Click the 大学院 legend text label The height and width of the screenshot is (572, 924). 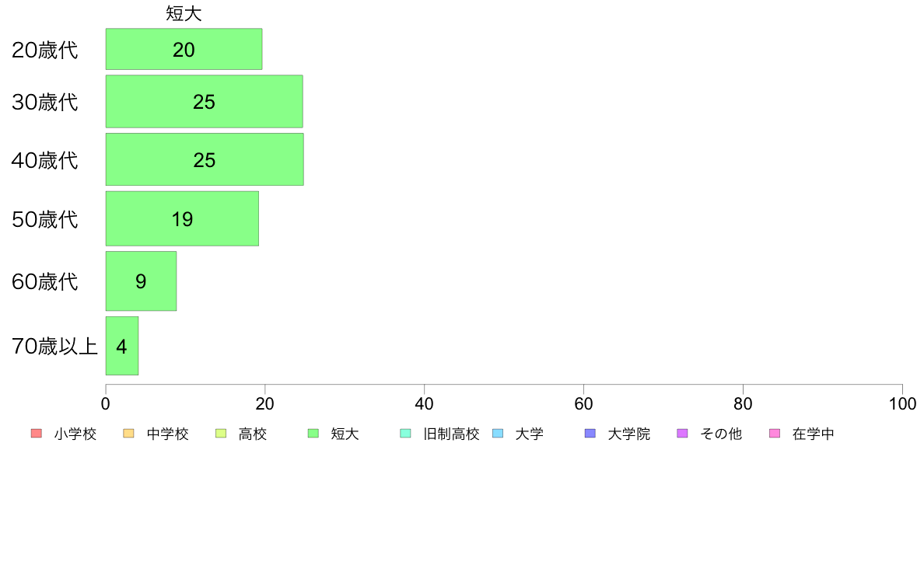click(x=628, y=434)
